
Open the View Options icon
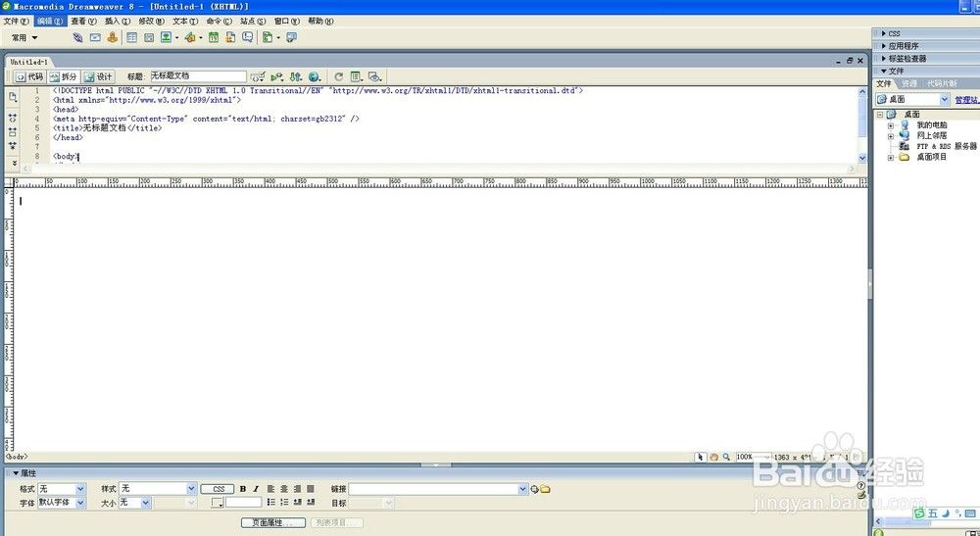click(x=357, y=76)
